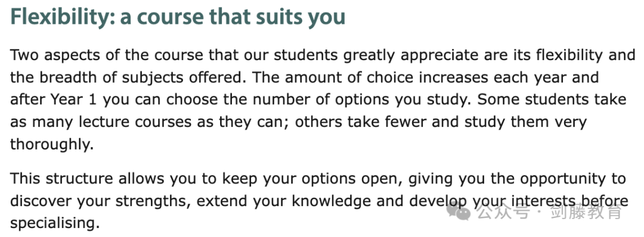644x237 pixels.
Task: Click 'breadth of subjects offered' text
Action: pyautogui.click(x=142, y=77)
